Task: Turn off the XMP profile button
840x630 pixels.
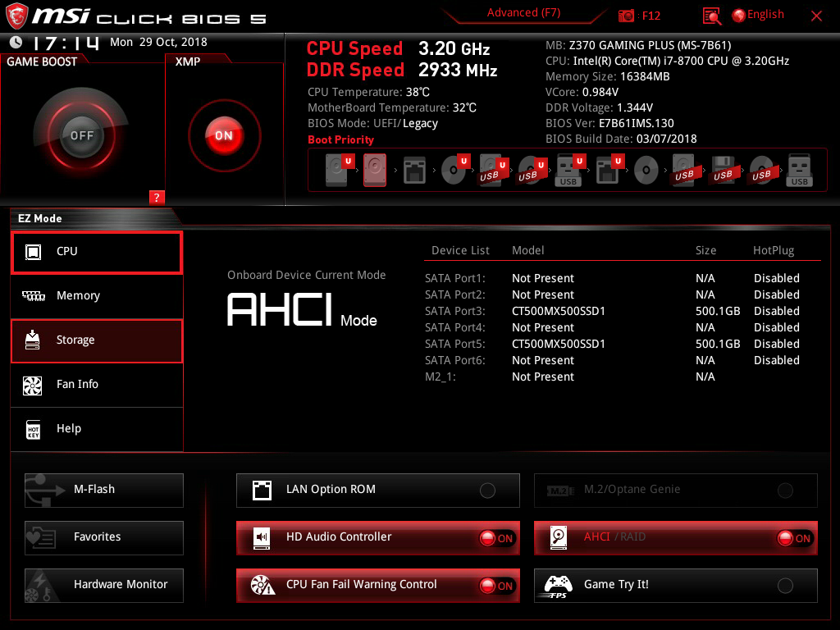Action: coord(223,135)
